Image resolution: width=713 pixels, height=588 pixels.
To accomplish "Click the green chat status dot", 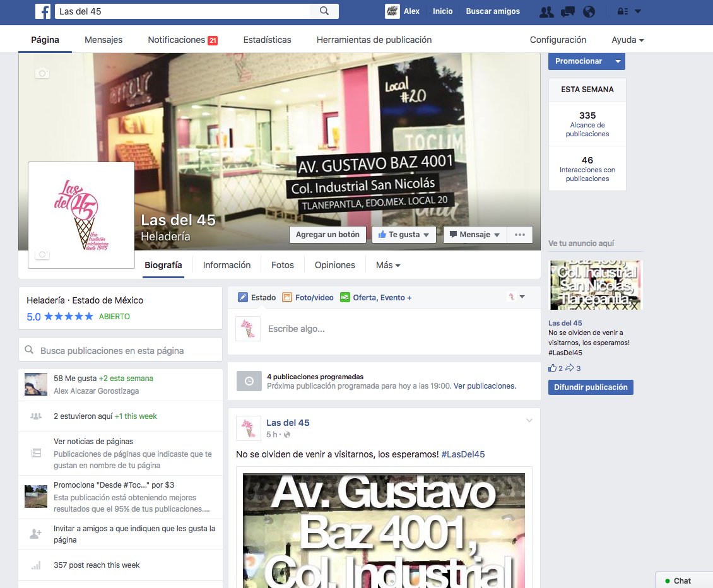I will coord(668,580).
